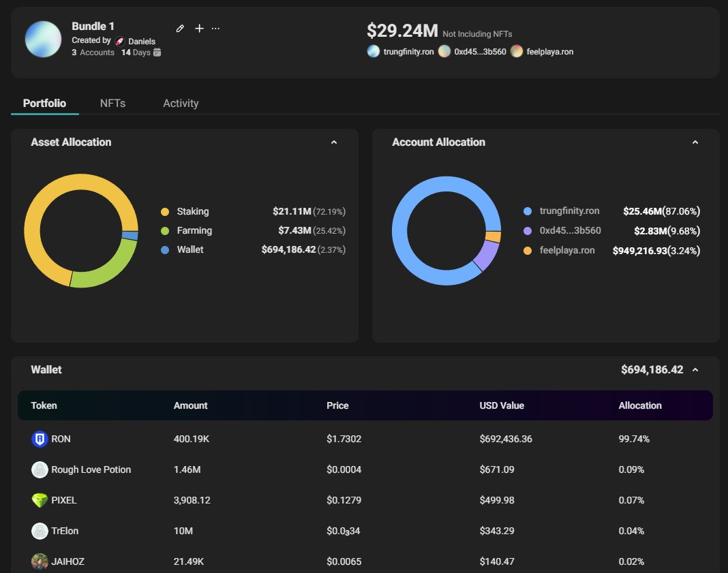The height and width of the screenshot is (573, 728).
Task: Click the Rough Love Potion token name
Action: pos(91,469)
